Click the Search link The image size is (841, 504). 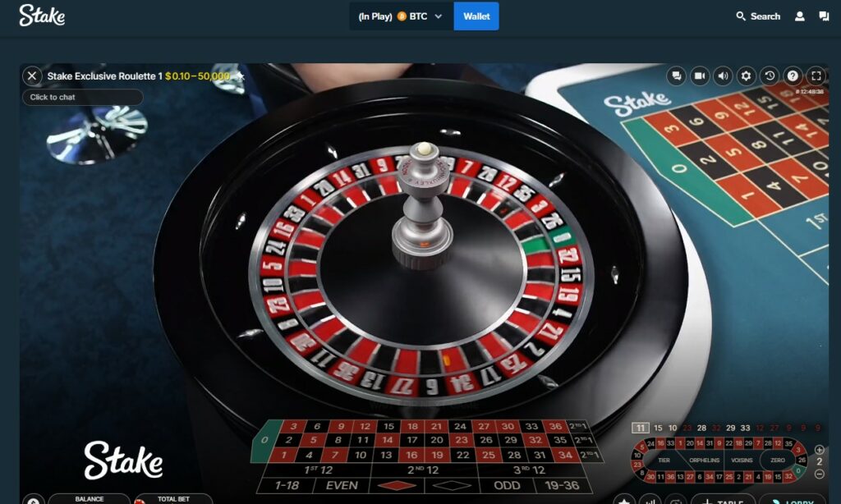(758, 16)
